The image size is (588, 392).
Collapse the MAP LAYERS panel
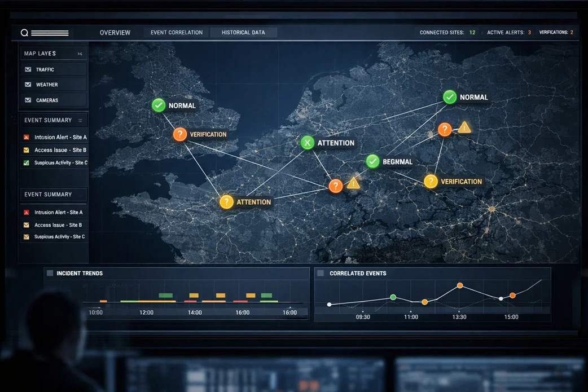80,53
